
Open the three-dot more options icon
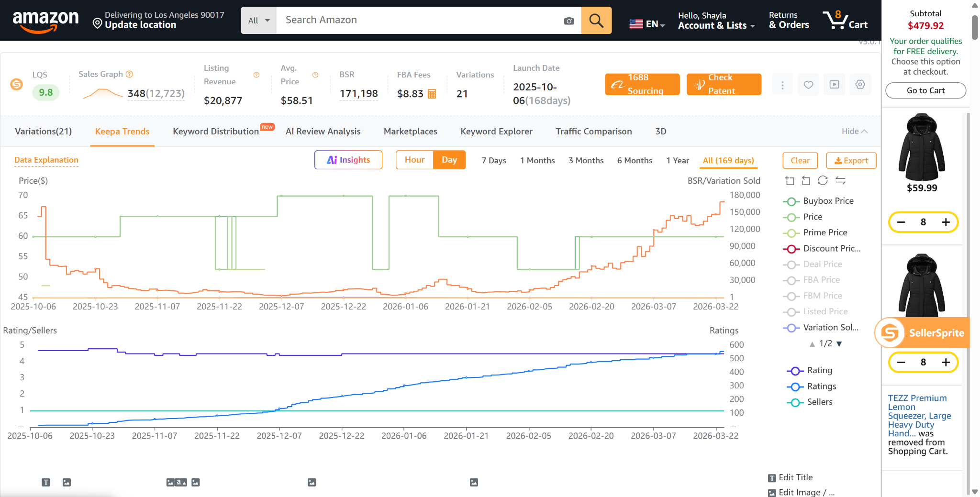(x=783, y=84)
